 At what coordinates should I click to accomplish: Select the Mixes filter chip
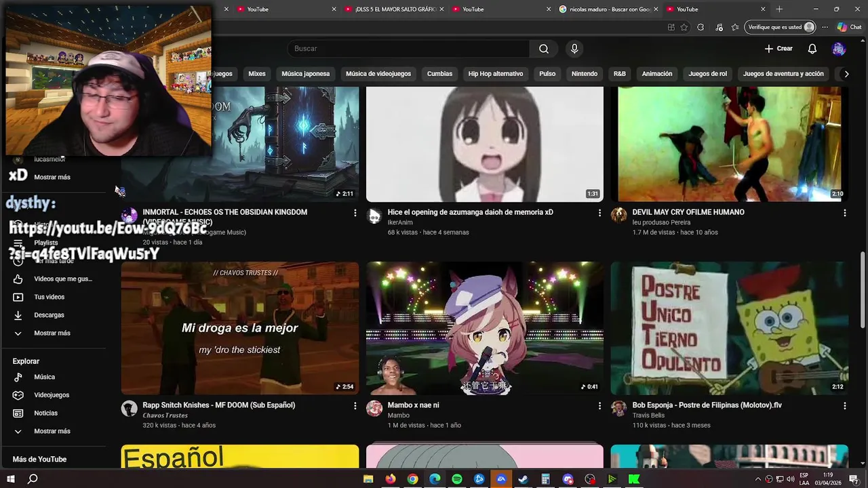(257, 74)
